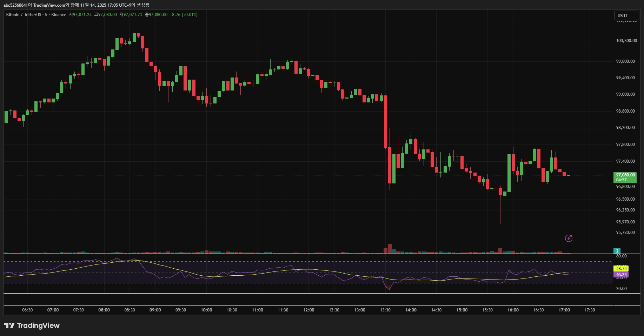The image size is (644, 336).
Task: Click the 80.00 RSI scale label
Action: 621,256
